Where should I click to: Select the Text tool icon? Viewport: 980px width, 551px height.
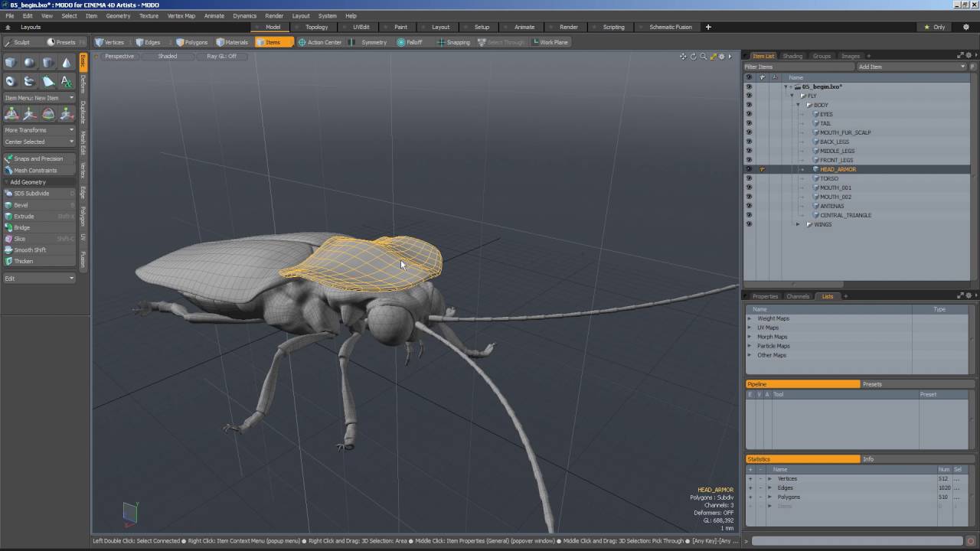(67, 81)
